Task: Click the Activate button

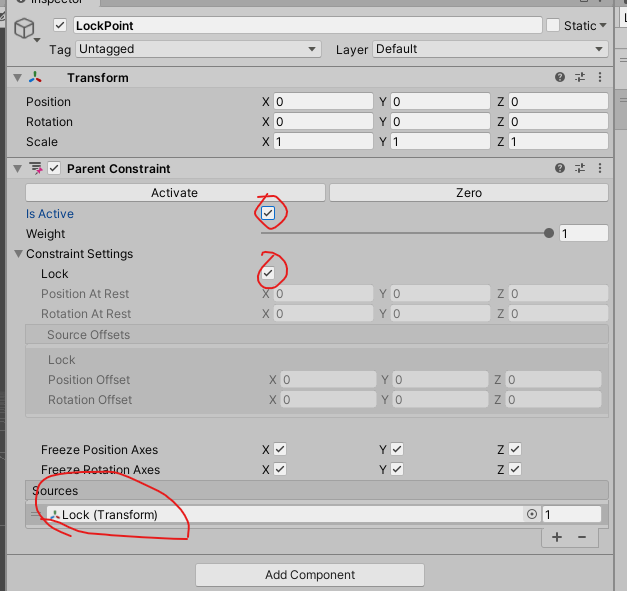Action: tap(175, 193)
